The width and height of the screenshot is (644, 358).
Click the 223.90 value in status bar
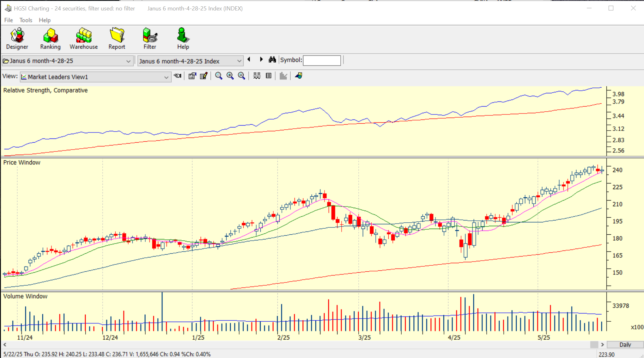tap(606, 355)
